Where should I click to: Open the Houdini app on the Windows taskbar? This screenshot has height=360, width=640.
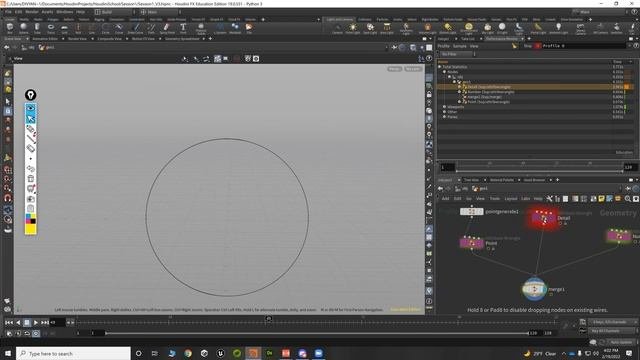(253, 353)
